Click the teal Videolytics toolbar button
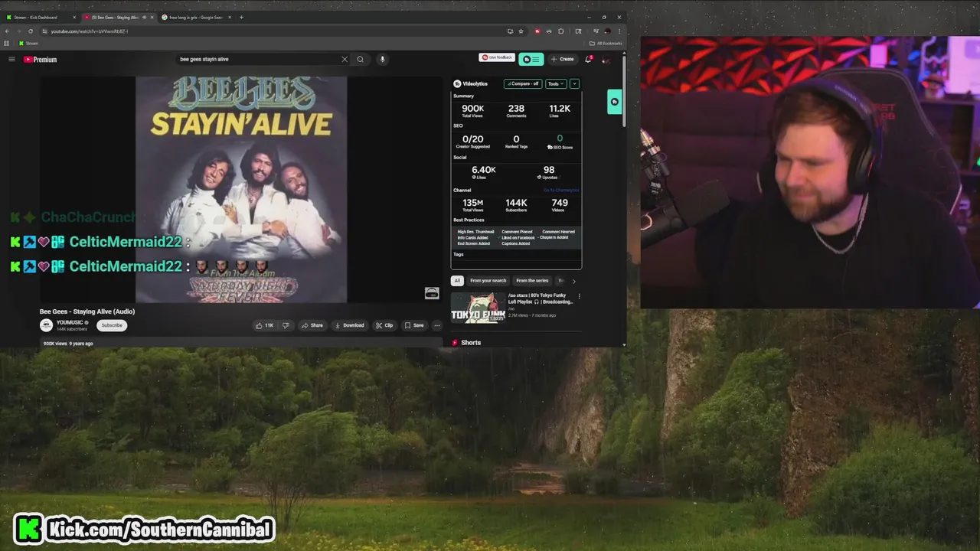The height and width of the screenshot is (551, 980). [531, 59]
